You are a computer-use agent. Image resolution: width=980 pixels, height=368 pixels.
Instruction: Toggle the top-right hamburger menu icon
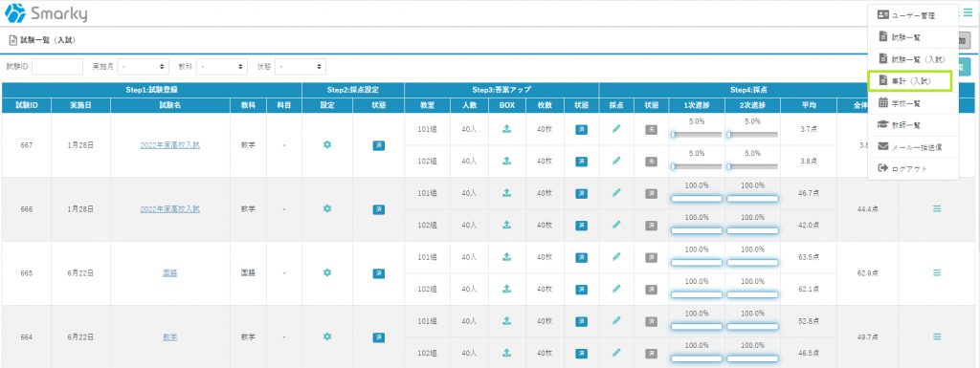pyautogui.click(x=968, y=12)
